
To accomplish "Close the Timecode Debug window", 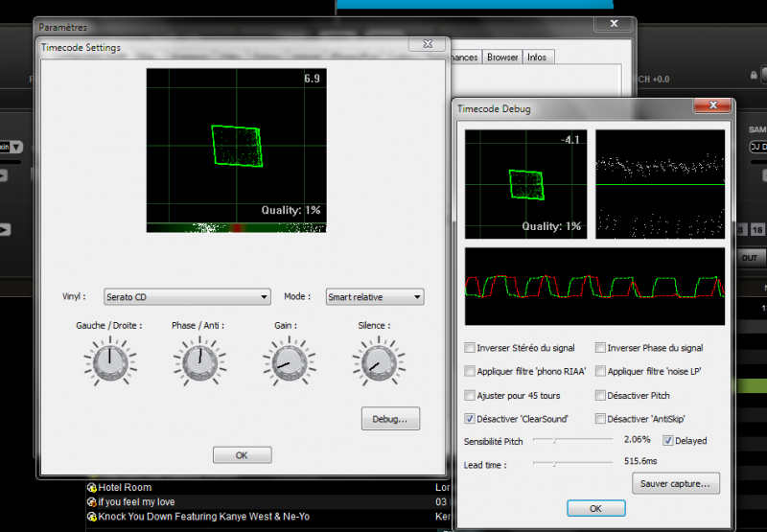I will point(715,108).
